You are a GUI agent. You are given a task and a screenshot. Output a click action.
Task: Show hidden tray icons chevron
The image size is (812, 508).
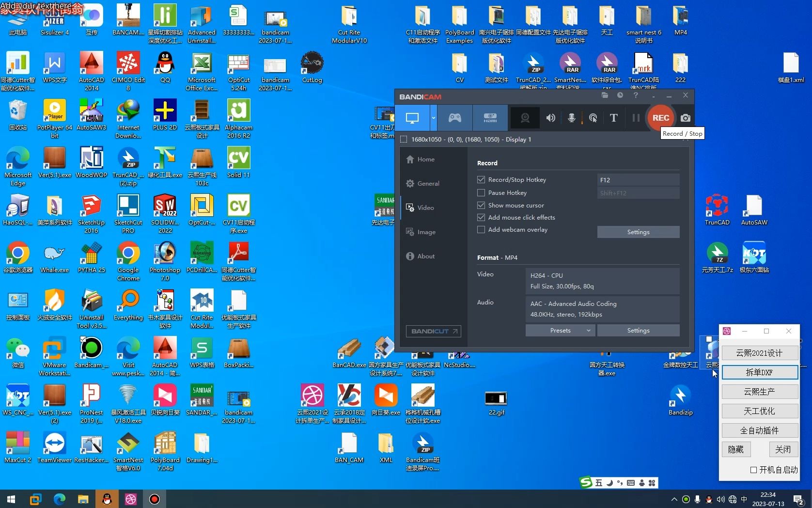coord(674,499)
